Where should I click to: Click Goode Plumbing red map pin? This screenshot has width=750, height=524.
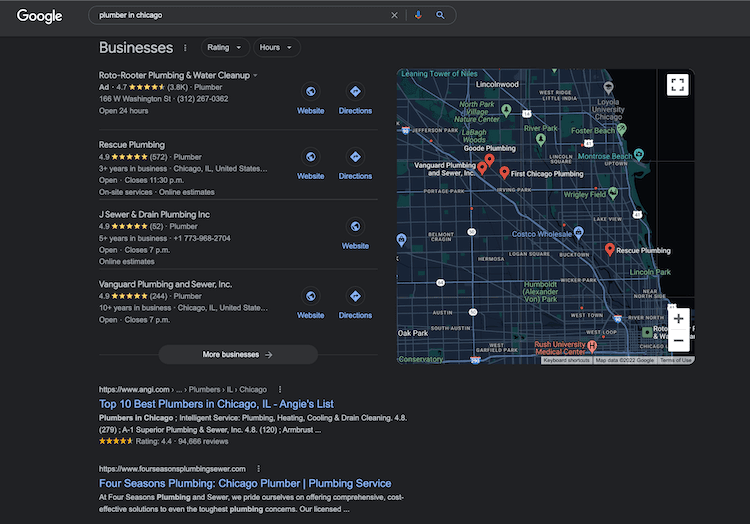click(489, 160)
